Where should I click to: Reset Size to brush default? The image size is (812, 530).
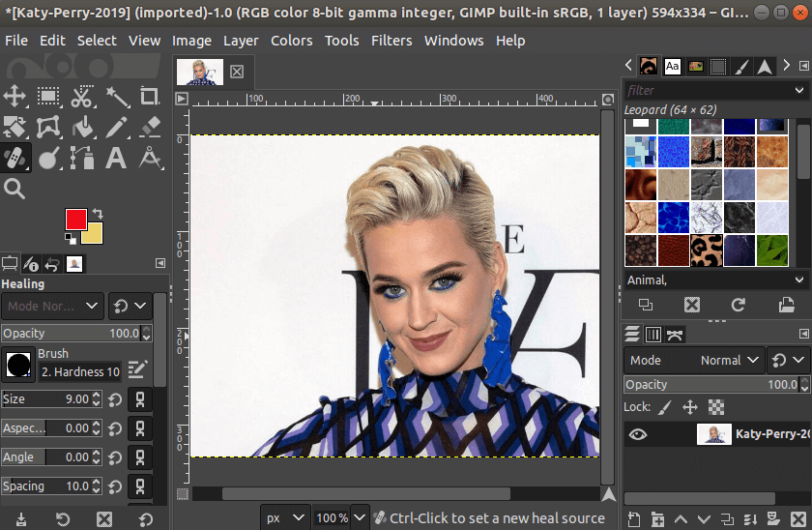(x=114, y=399)
